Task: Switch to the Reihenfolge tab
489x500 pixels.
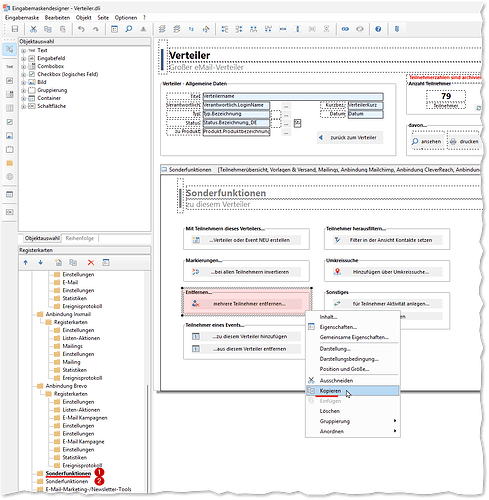Action: tap(80, 238)
